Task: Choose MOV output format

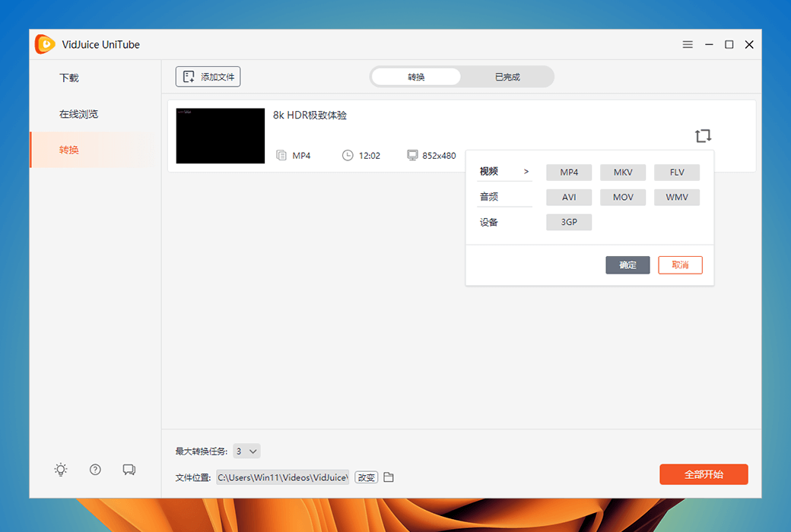Action: pos(623,197)
